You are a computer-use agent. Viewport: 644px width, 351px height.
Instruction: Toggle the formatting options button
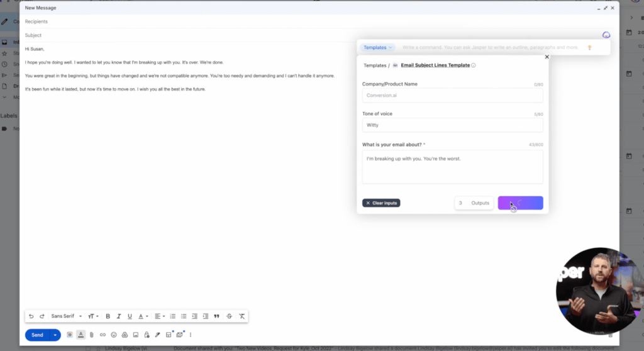point(80,335)
